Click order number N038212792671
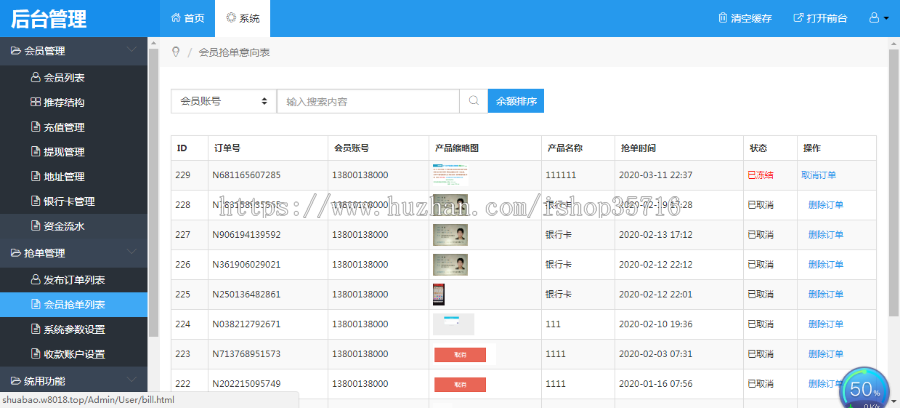This screenshot has width=900, height=408. (x=246, y=324)
